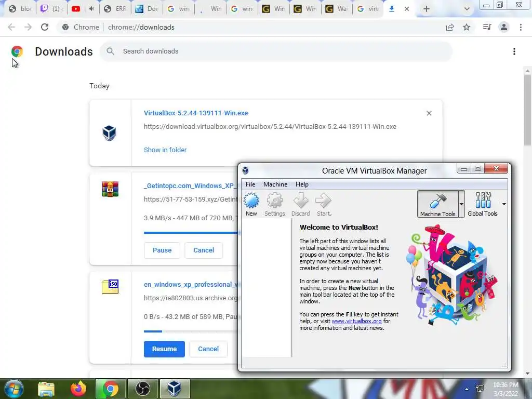This screenshot has width=532, height=399.
Task: Select Machine Tools button in VirtualBox
Action: pos(437,204)
